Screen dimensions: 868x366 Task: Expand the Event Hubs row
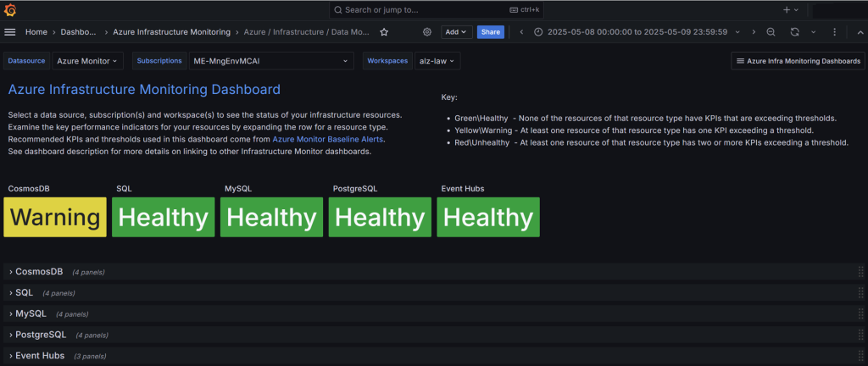(x=40, y=356)
